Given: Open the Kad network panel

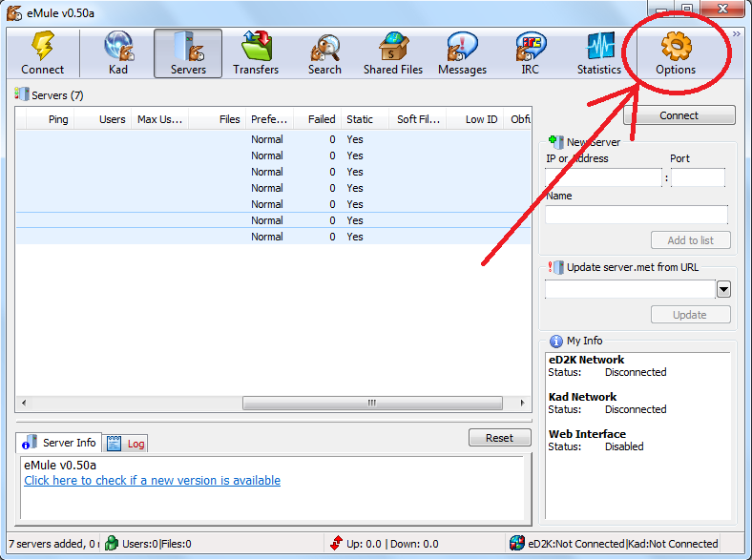Looking at the screenshot, I should [x=118, y=52].
